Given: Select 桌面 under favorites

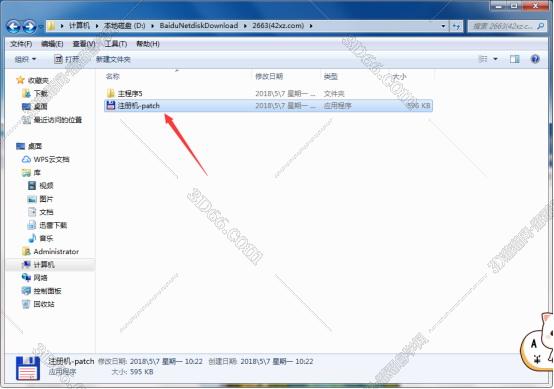Looking at the screenshot, I should (41, 106).
